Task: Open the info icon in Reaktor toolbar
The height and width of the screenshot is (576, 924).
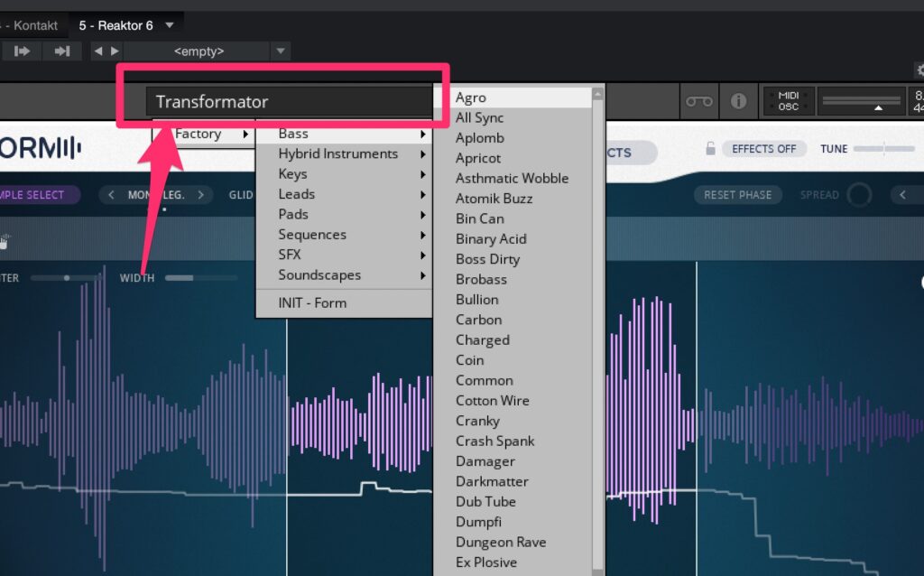Action: coord(738,101)
